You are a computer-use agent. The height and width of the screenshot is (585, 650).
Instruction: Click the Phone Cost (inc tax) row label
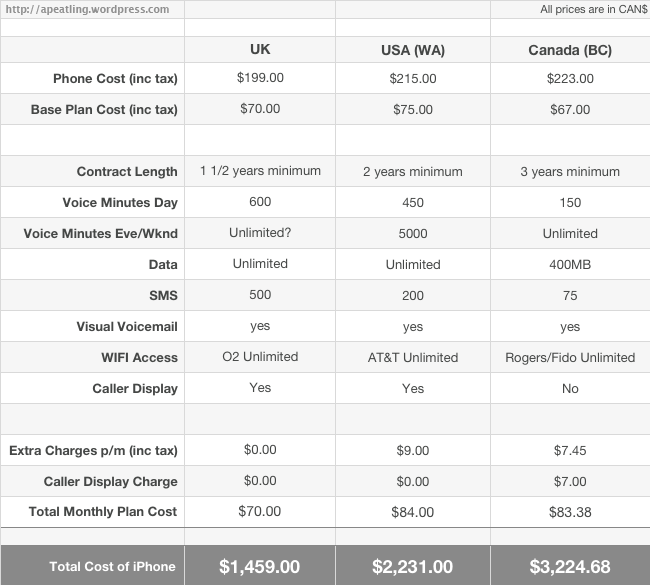coord(115,79)
